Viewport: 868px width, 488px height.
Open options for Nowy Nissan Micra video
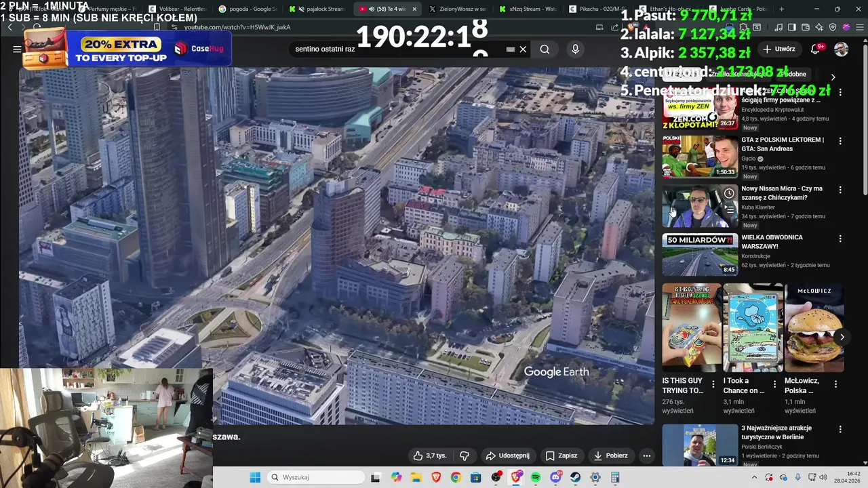click(840, 190)
